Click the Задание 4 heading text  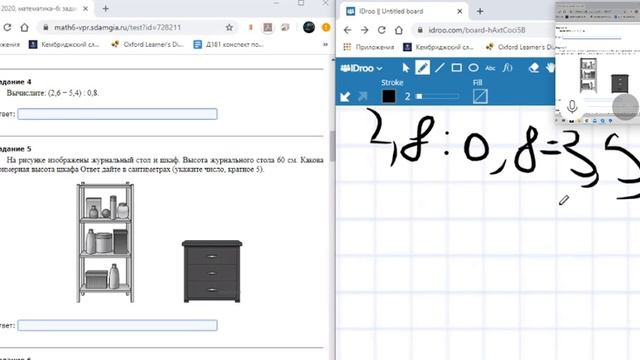click(x=15, y=82)
